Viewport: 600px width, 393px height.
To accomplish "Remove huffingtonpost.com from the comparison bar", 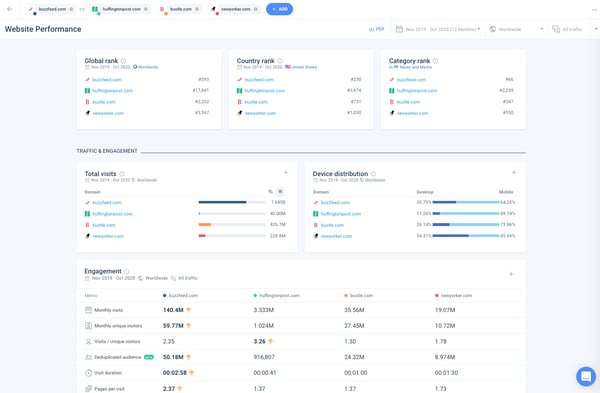I will pyautogui.click(x=146, y=9).
